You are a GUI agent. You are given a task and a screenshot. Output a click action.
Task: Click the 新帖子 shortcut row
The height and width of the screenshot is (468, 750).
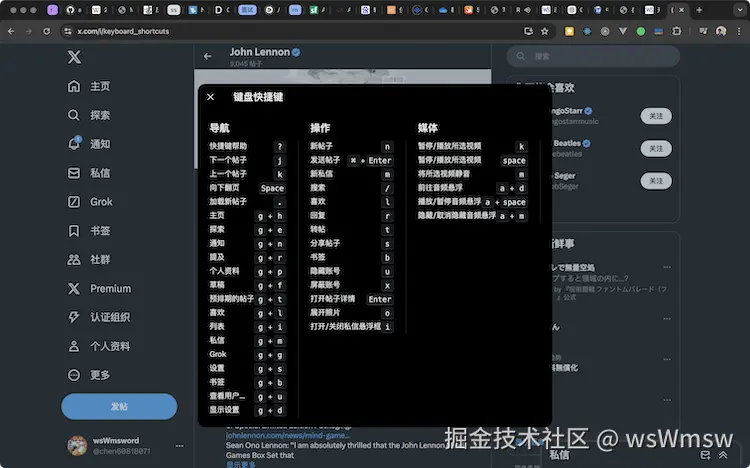click(x=352, y=146)
